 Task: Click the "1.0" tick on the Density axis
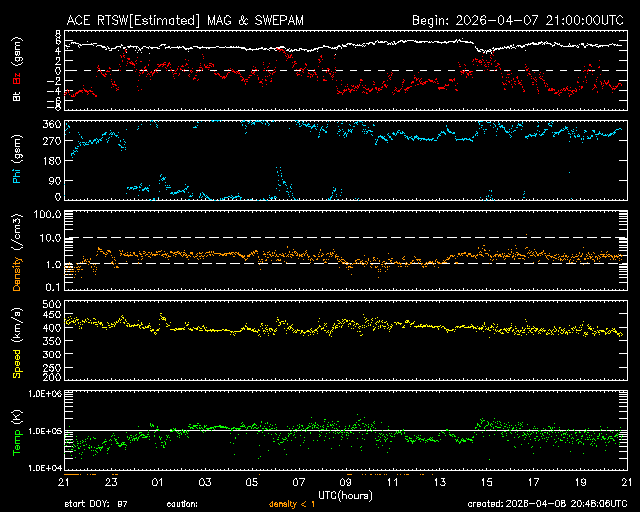coord(53,265)
